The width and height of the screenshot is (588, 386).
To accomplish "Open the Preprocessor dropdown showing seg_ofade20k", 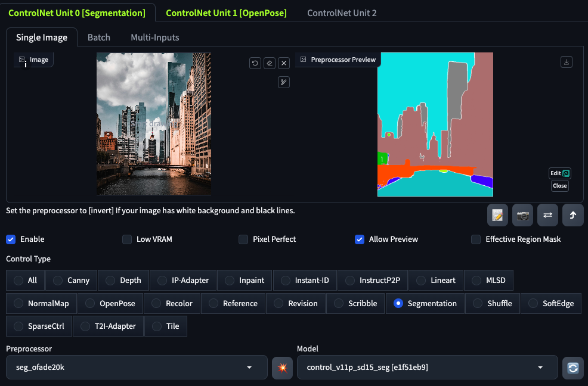I will 137,368.
